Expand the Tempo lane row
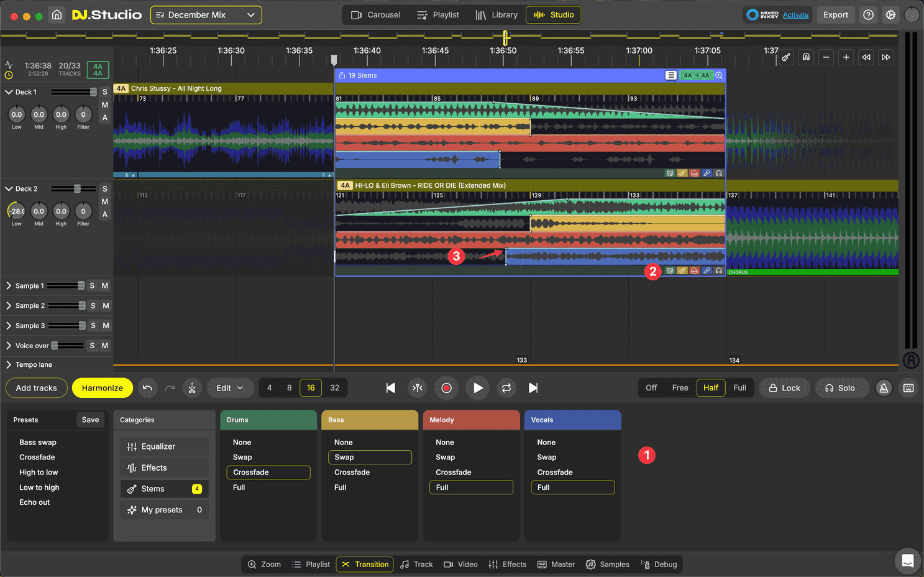 click(x=9, y=365)
